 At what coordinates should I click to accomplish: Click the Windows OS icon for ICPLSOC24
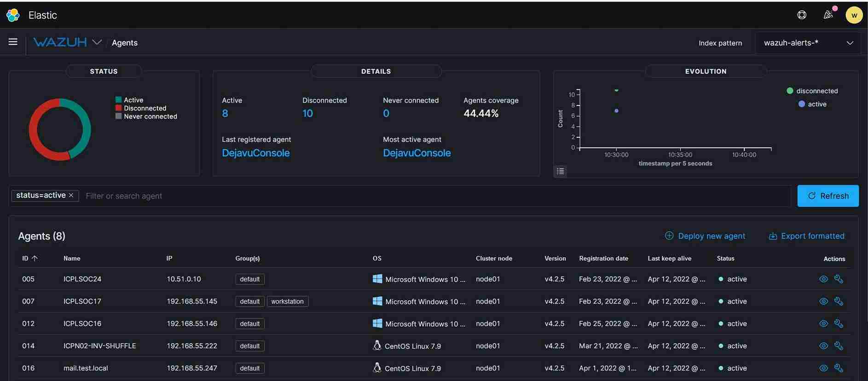point(377,279)
